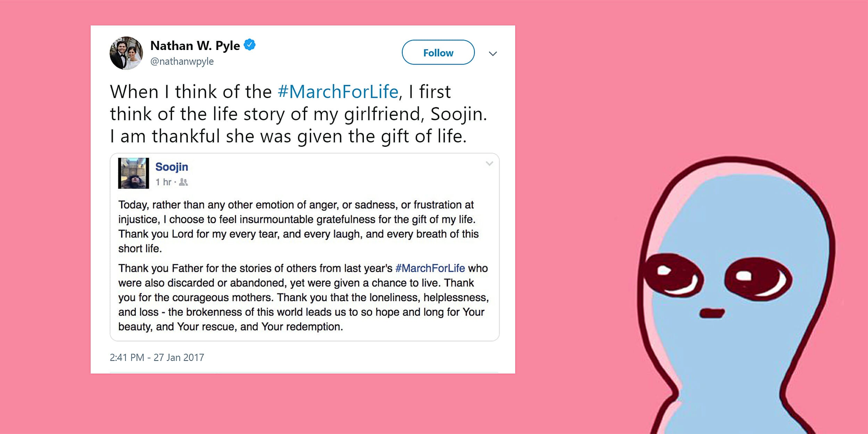Screen dimensions: 868x434
Task: Open Soojin's square profile picture
Action: pos(134,173)
